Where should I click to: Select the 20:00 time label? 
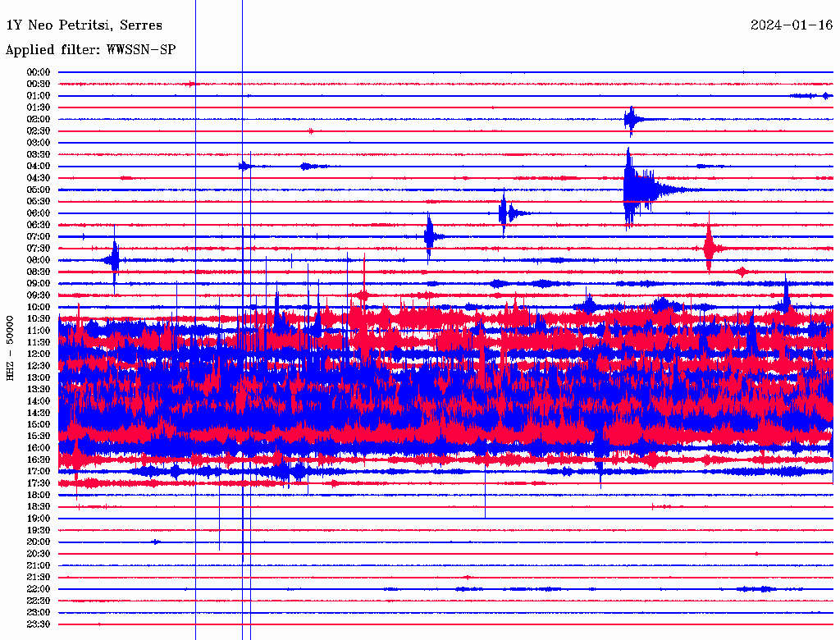coord(39,542)
